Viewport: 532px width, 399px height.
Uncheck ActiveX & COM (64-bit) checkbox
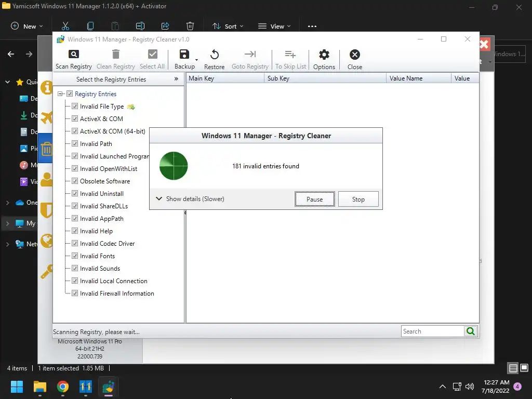pyautogui.click(x=75, y=131)
